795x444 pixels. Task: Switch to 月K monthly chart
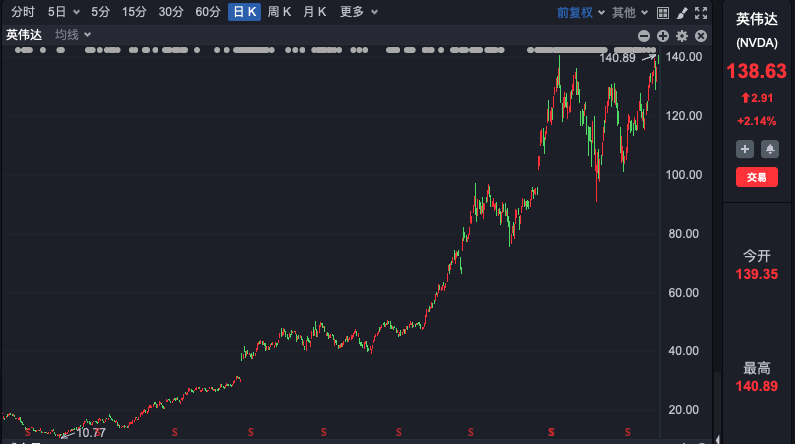click(315, 12)
